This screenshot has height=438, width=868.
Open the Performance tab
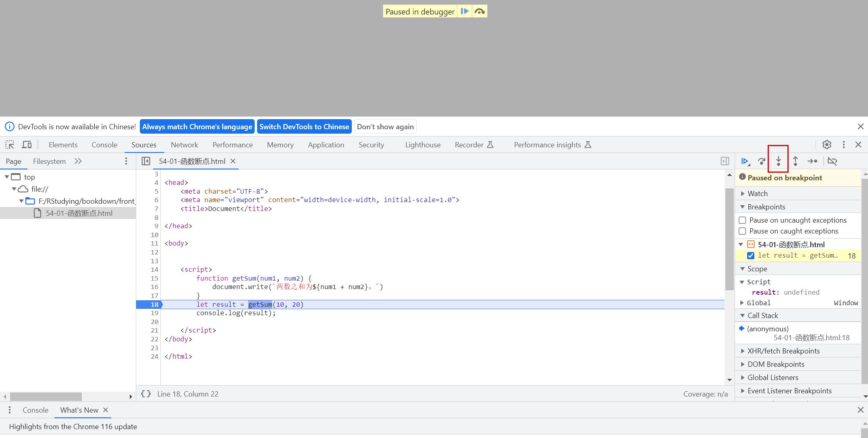click(x=233, y=145)
